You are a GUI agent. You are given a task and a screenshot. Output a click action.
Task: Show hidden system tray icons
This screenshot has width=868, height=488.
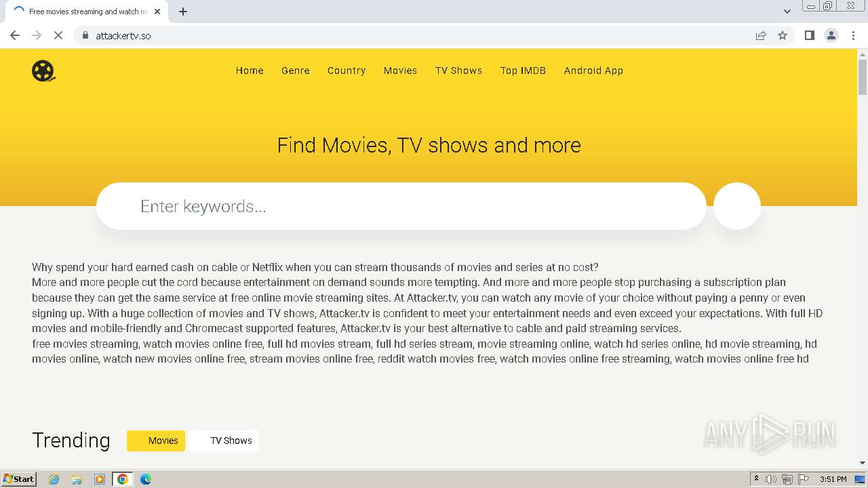pyautogui.click(x=756, y=479)
